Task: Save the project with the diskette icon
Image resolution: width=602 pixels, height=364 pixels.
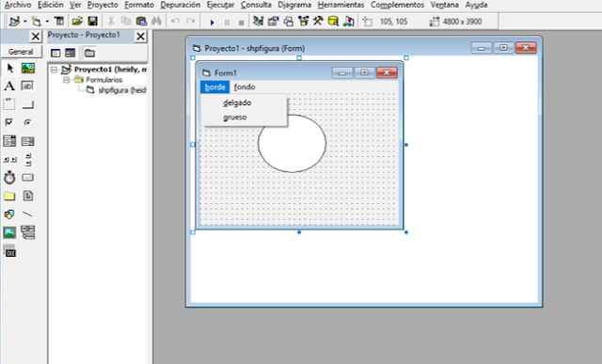Action: click(92, 21)
